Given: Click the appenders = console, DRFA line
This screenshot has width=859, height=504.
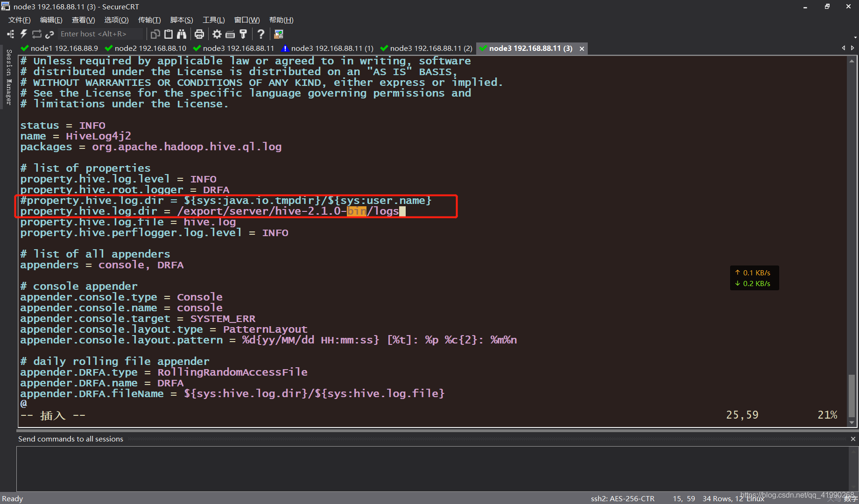Looking at the screenshot, I should [102, 265].
